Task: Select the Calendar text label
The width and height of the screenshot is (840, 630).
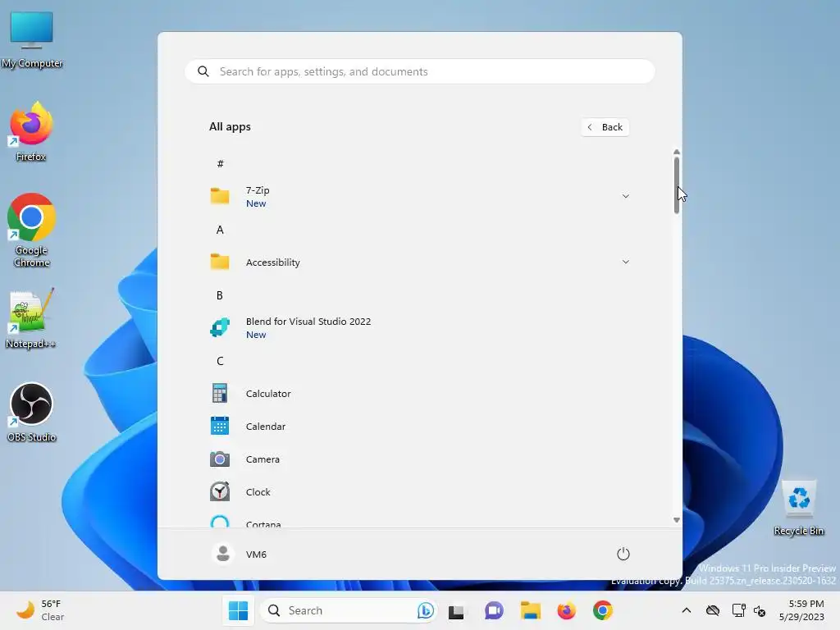Action: (265, 427)
